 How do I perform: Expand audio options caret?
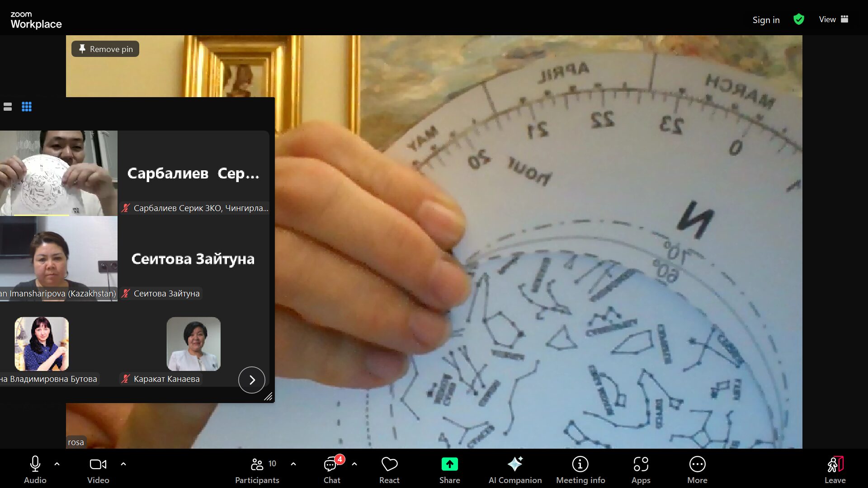pyautogui.click(x=57, y=464)
